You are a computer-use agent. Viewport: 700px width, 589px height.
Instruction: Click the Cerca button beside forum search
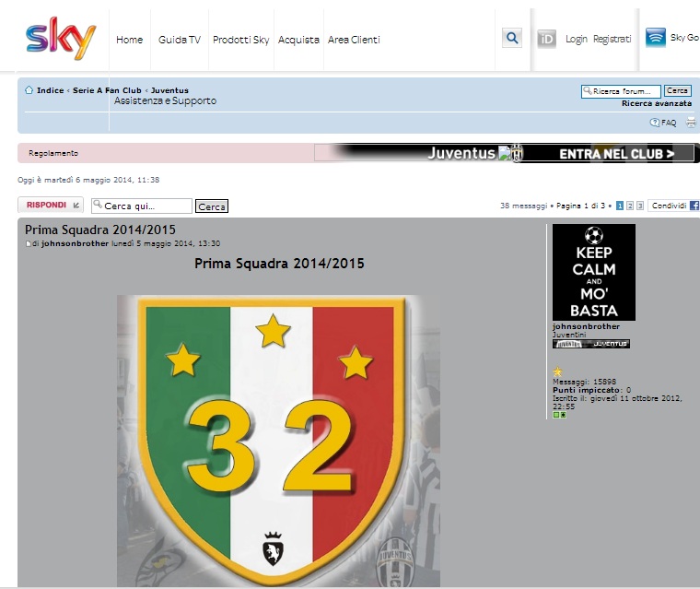[677, 90]
